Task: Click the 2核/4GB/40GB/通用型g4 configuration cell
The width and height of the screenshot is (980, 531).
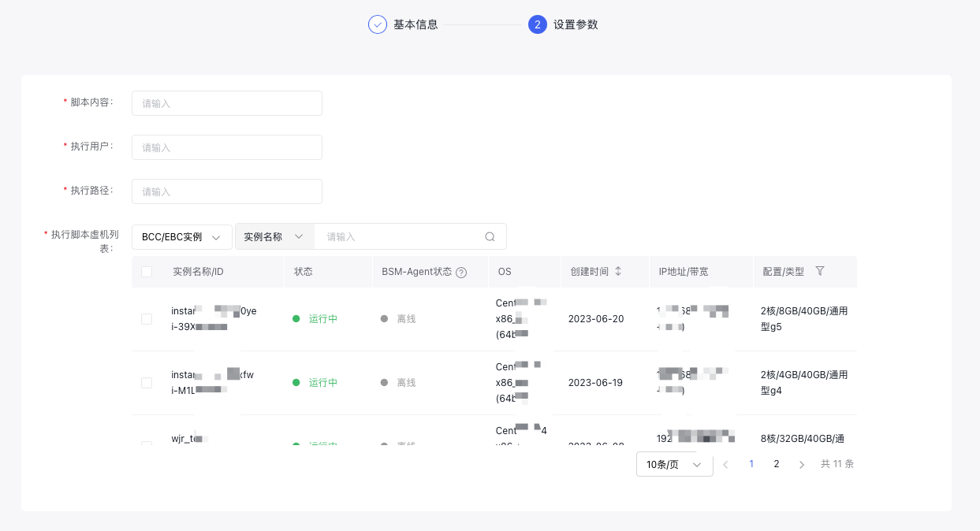Action: (804, 383)
